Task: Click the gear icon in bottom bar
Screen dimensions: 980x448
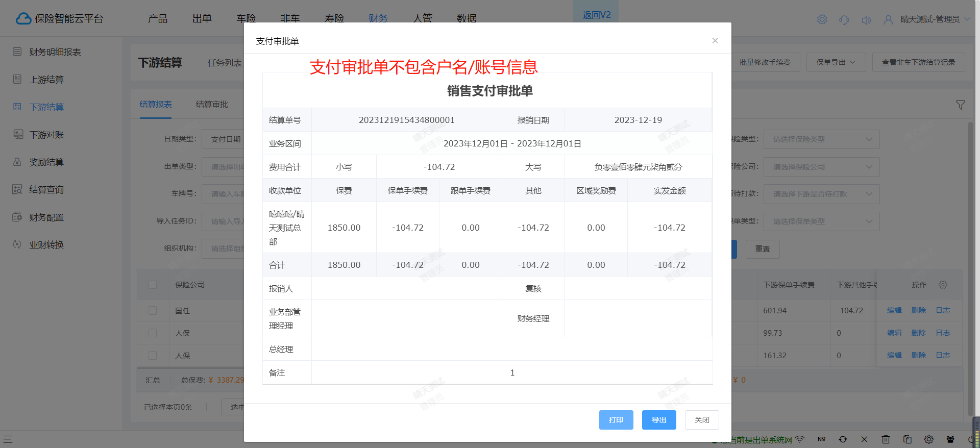Action: 928,439
